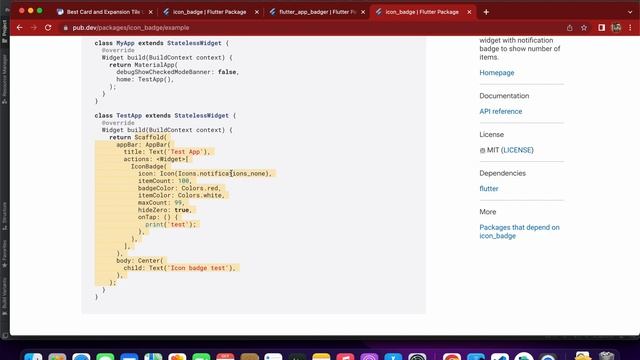Click the 'itemCount: 100' code line
The height and width of the screenshot is (360, 640).
(164, 181)
